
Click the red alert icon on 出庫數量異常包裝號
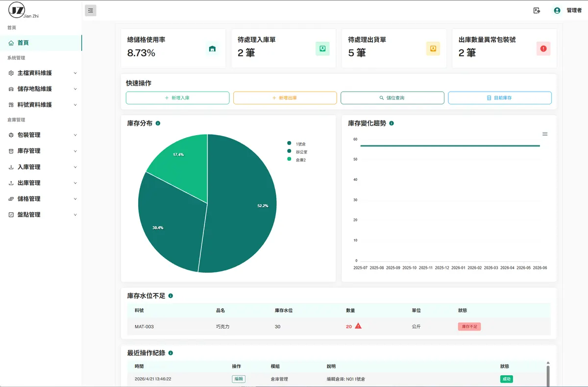(543, 48)
